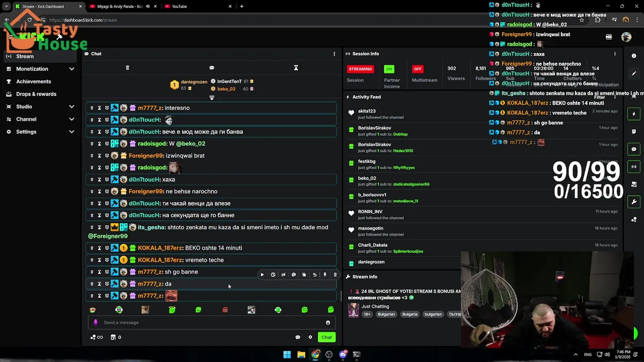Screen dimensions: 644x362
Task: Click the reply arrow icon in message hover toolbar
Action: 314,275
